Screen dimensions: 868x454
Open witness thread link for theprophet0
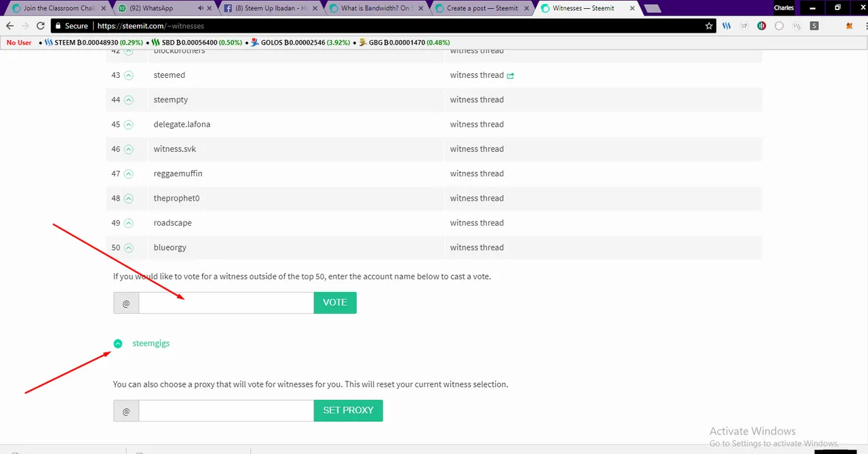[x=477, y=199]
